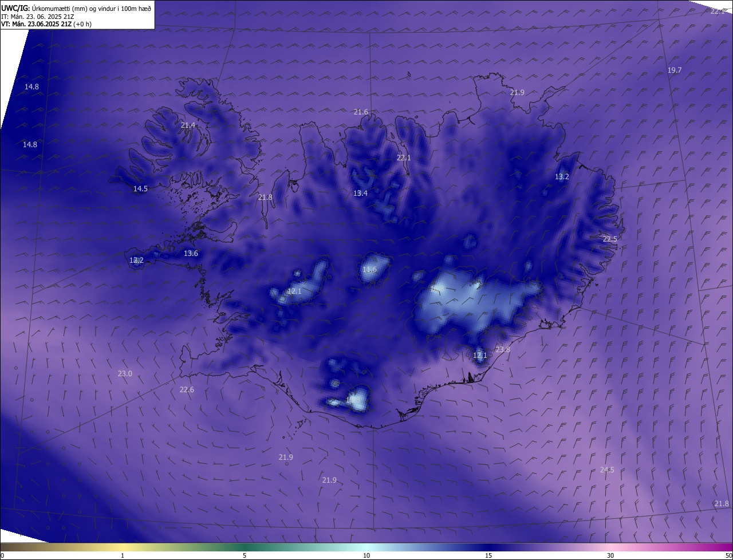The width and height of the screenshot is (733, 560).
Task: Click the map value 23.8
Action: (x=503, y=349)
